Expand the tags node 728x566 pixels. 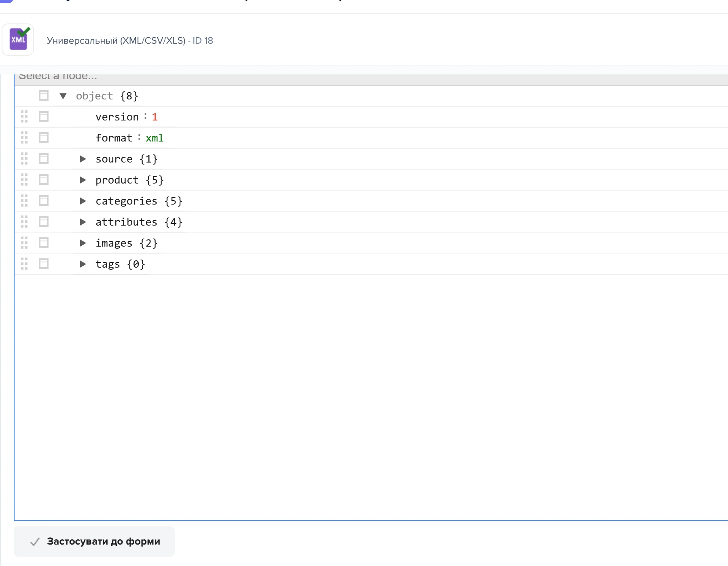pos(83,264)
